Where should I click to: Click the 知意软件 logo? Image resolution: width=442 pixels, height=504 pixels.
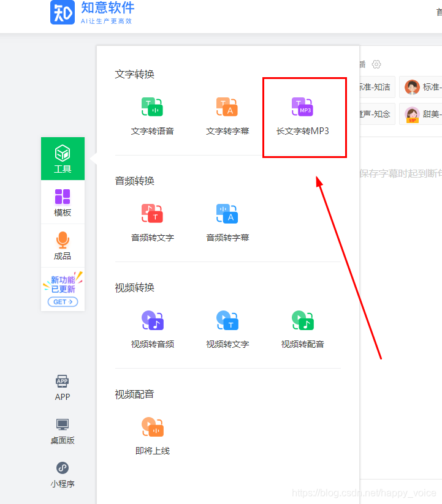tap(93, 12)
